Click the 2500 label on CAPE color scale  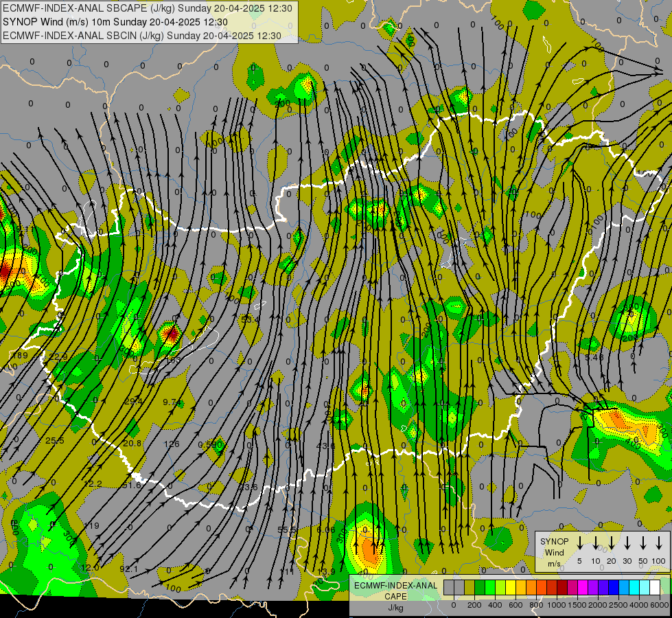coord(618,605)
